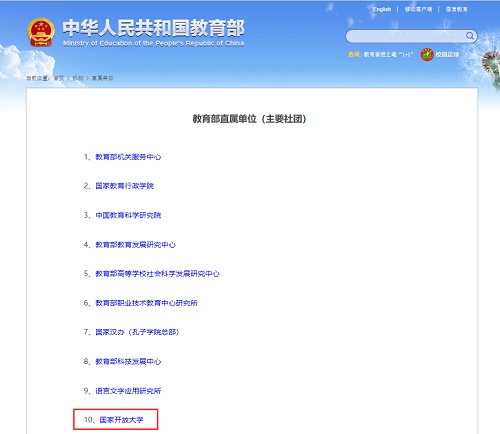500x434 pixels.
Task: Go to 首页 in the breadcrumb
Action: [x=58, y=78]
